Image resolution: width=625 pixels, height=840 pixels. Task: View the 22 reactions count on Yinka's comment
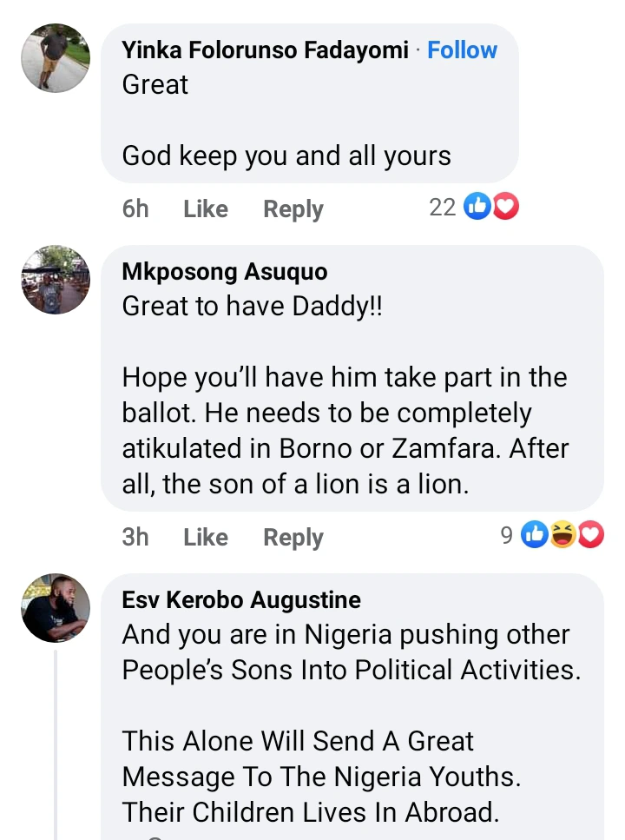tap(443, 208)
